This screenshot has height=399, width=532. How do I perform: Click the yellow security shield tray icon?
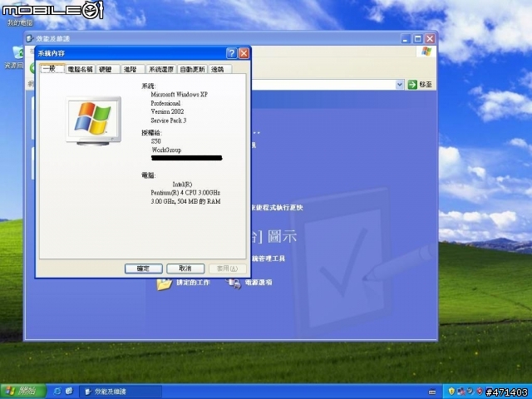pos(451,392)
